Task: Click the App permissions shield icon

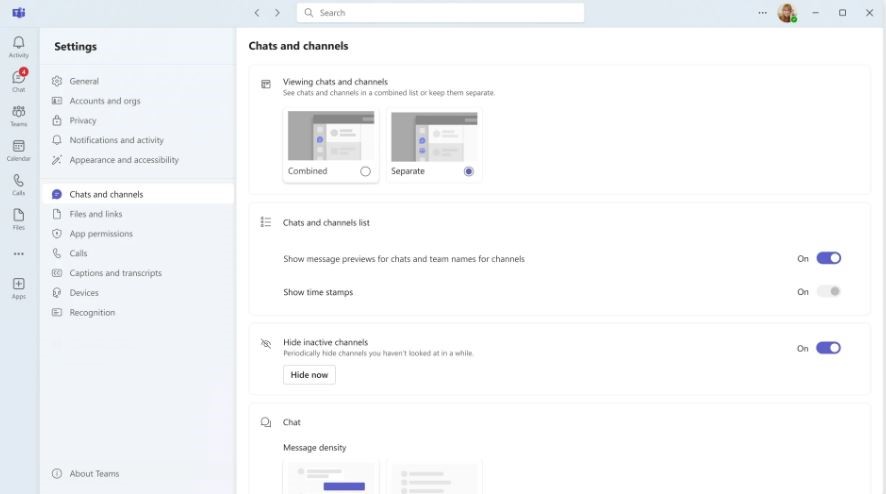Action: tap(57, 233)
